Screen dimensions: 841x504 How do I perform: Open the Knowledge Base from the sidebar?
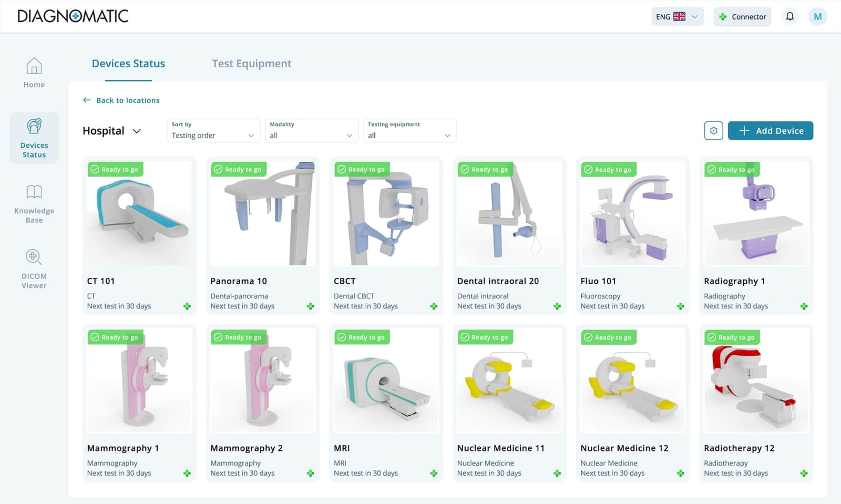coord(34,204)
